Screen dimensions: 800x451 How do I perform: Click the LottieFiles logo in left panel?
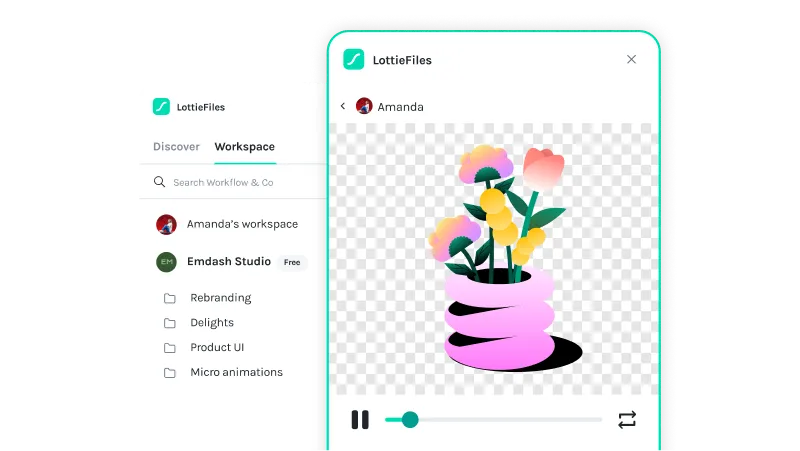tap(161, 107)
